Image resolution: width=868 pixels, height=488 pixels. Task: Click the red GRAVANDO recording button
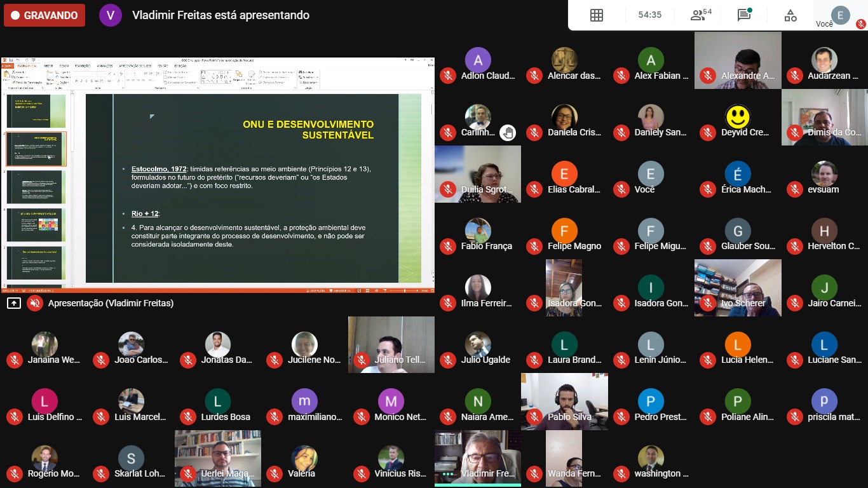tap(44, 15)
